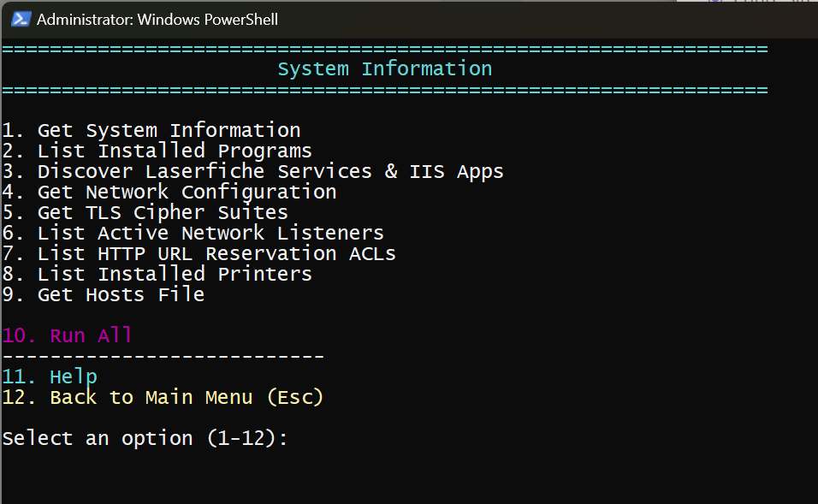818x504 pixels.
Task: Click empty terminal area below the prompt
Action: click(409, 475)
